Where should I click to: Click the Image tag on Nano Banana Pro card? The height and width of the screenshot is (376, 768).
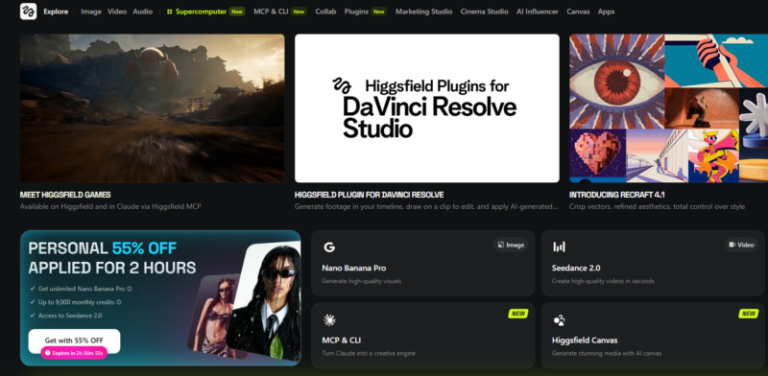tap(510, 245)
